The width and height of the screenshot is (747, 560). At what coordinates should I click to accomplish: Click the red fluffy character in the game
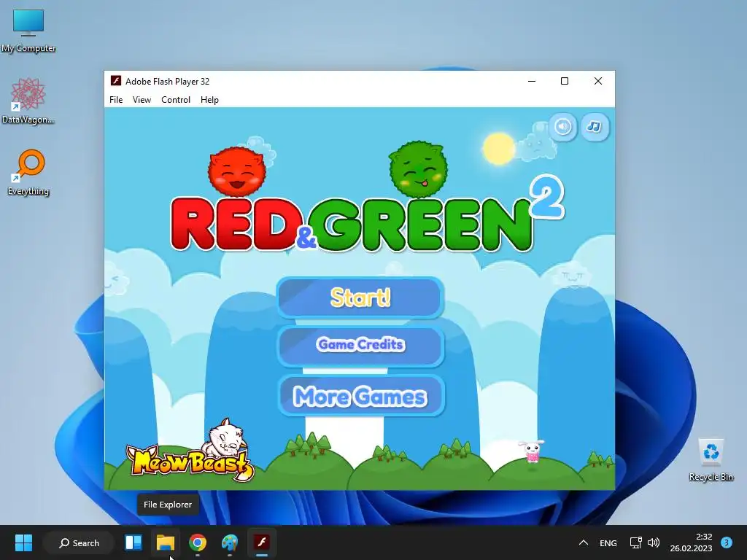(x=237, y=171)
